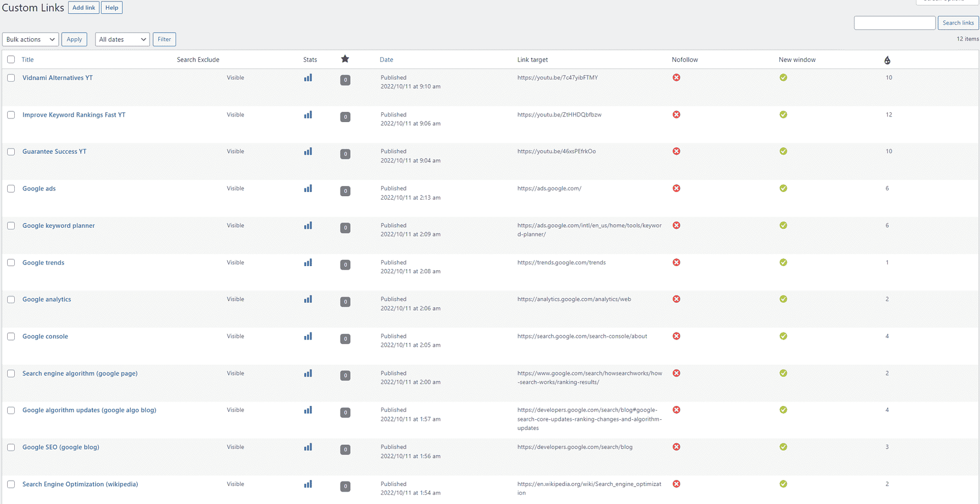
Task: Check the select-all checkbox in header
Action: coord(11,59)
